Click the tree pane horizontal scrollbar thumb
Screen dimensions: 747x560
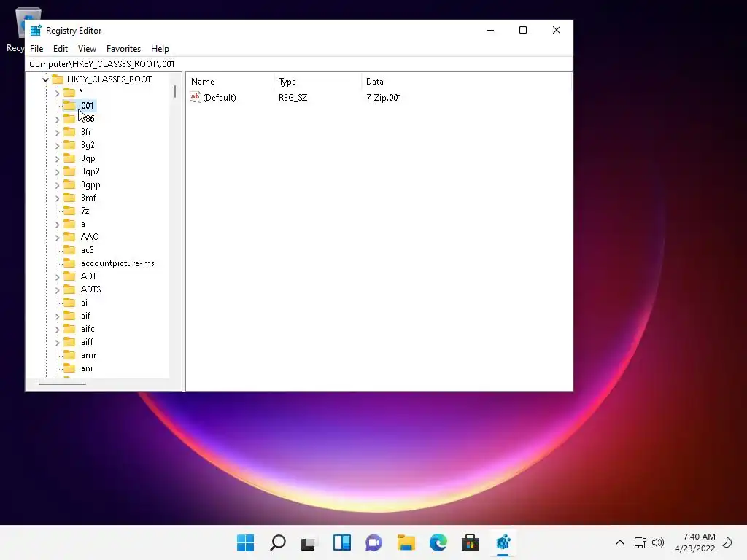pos(63,384)
